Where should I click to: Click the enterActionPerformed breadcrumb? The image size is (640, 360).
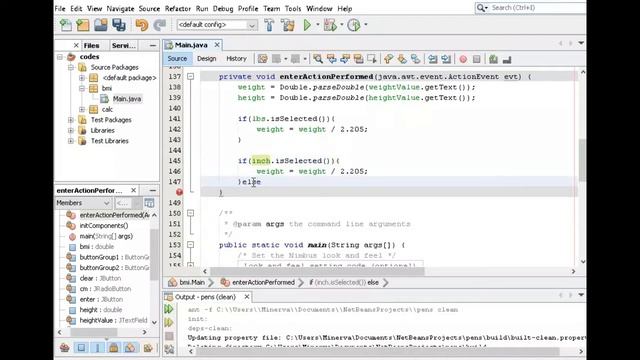[263, 282]
